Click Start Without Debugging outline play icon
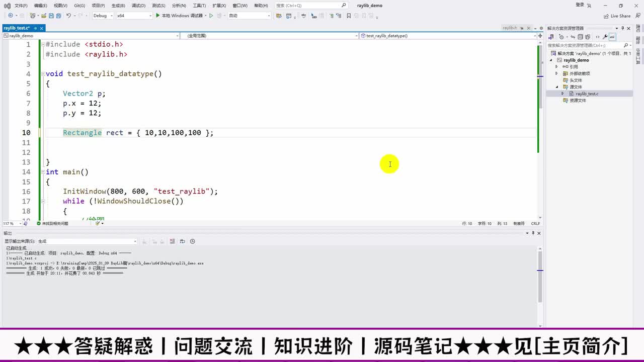644x362 pixels. (x=211, y=16)
